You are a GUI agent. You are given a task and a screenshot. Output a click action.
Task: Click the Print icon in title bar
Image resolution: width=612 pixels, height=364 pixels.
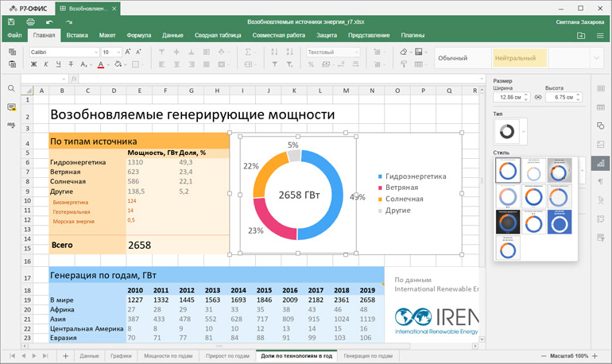coord(30,22)
